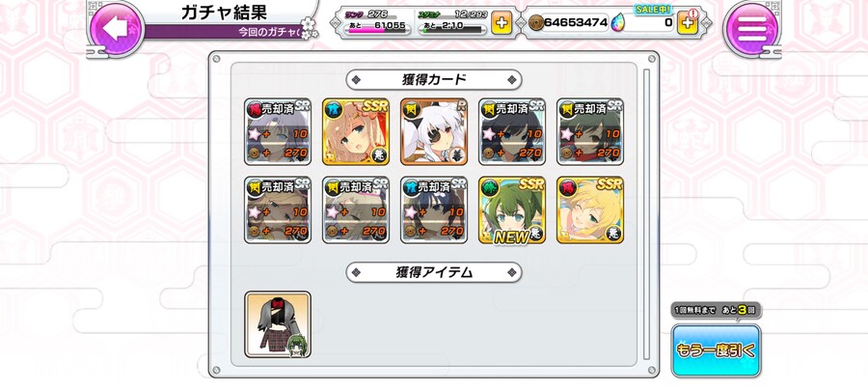Click もう一度引く to draw again
This screenshot has height=391, width=868.
click(716, 350)
